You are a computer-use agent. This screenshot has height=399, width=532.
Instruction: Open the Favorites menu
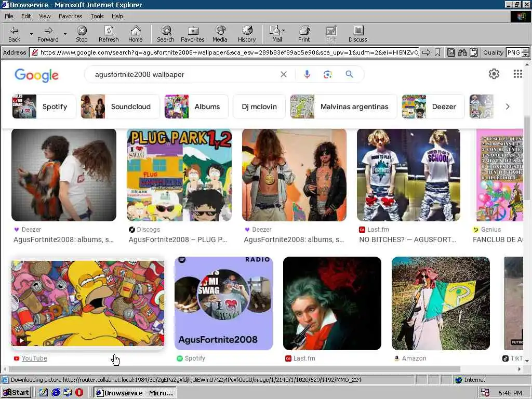[x=70, y=16]
